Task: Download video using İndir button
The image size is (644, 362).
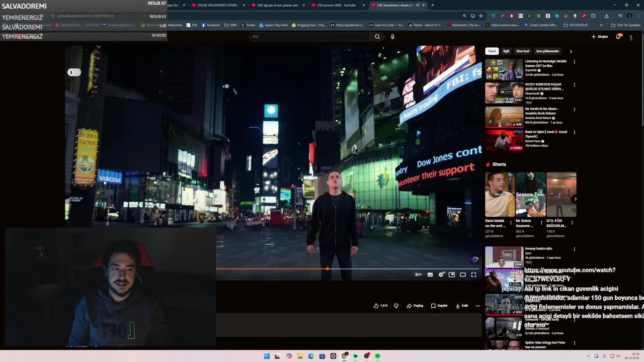Action: [462, 306]
